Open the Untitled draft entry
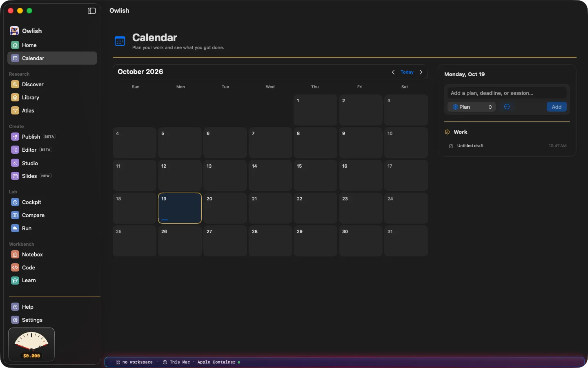This screenshot has height=368, width=588. (x=507, y=146)
